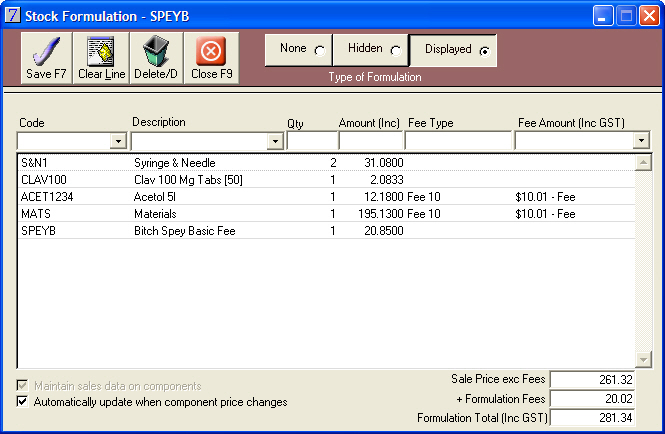Click $10.01 - Fee in ACET1234 row
665x434 pixels.
pos(545,197)
